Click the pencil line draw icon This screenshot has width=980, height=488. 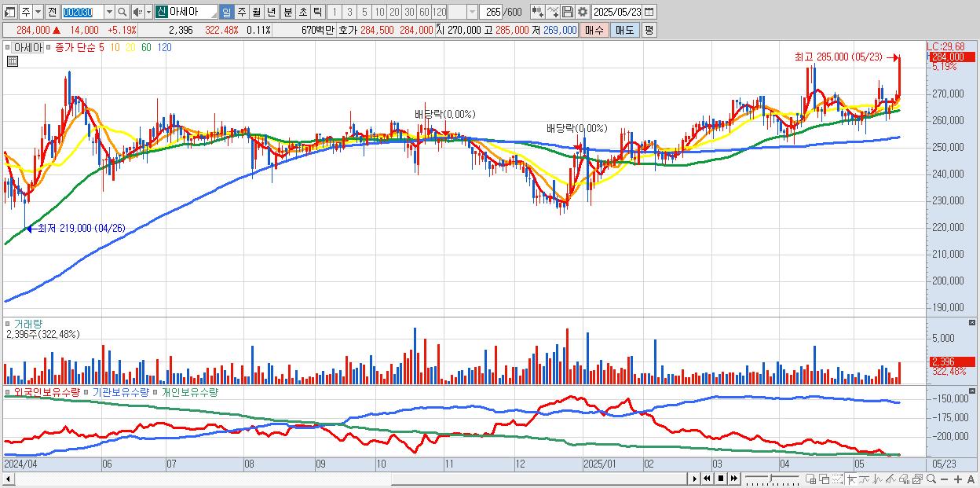[890, 479]
